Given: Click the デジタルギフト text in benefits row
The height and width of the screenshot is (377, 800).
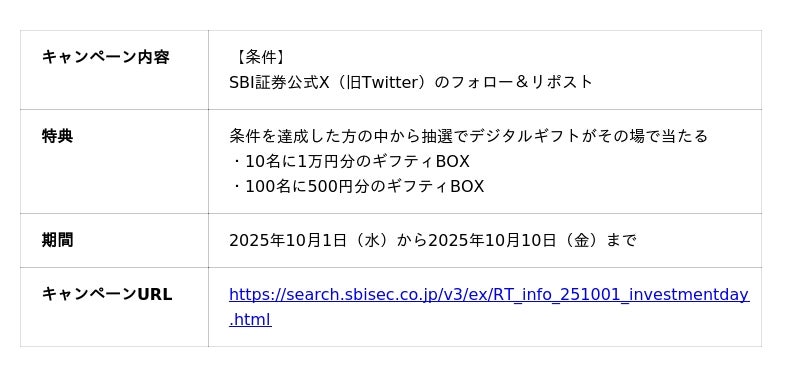Looking at the screenshot, I should [522, 137].
